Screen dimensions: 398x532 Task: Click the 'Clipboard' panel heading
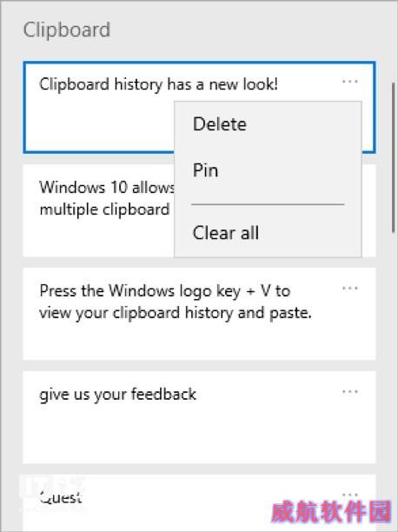(67, 30)
